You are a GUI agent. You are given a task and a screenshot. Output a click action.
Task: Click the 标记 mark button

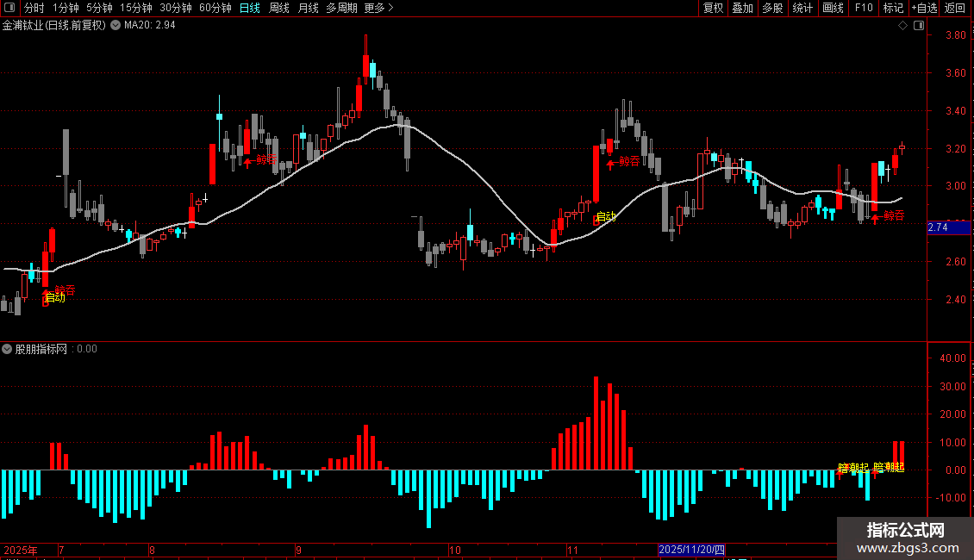[x=893, y=8]
